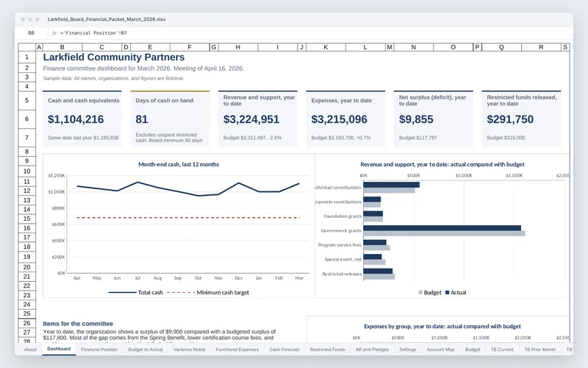This screenshot has height=368, width=588.
Task: Select column B header
Action: coord(62,47)
